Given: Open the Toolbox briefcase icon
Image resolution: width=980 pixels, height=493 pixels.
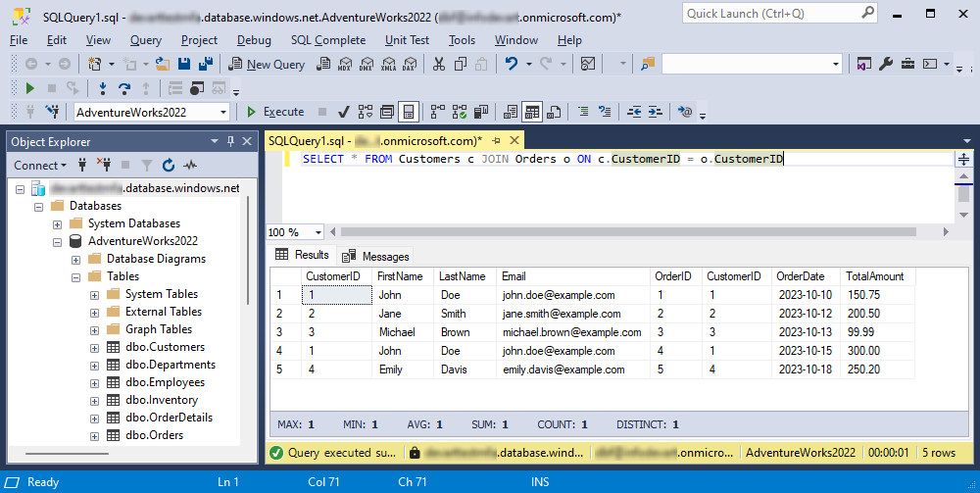Looking at the screenshot, I should coord(907,64).
